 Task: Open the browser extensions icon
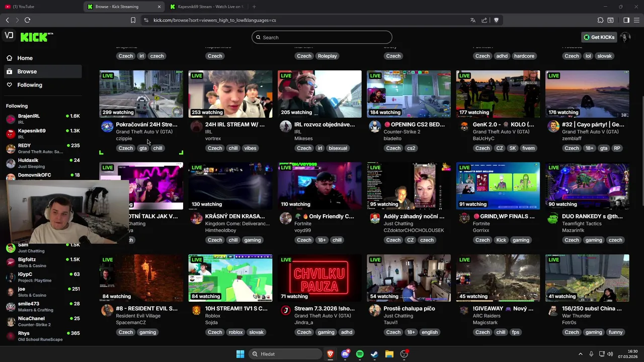[600, 20]
